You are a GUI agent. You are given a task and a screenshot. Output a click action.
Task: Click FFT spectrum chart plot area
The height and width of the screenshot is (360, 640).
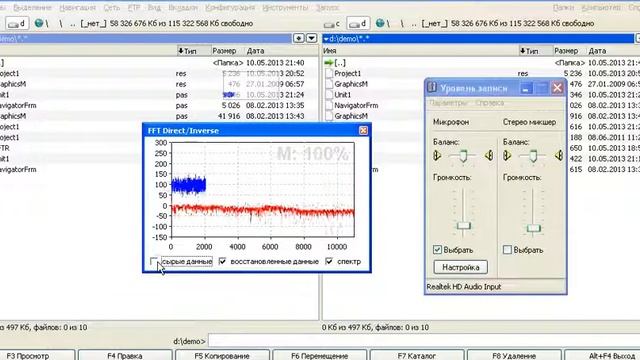[262, 190]
